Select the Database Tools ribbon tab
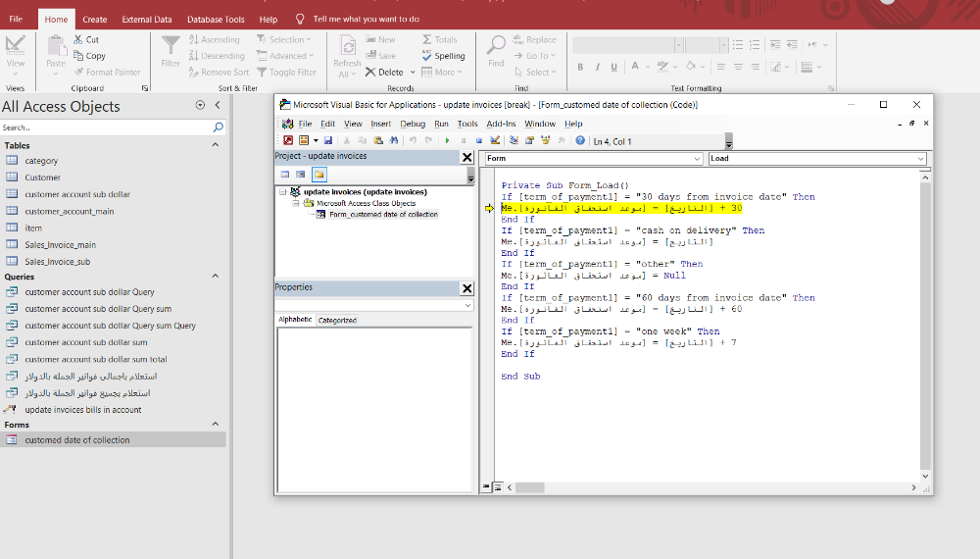The height and width of the screenshot is (559, 980). tap(216, 20)
